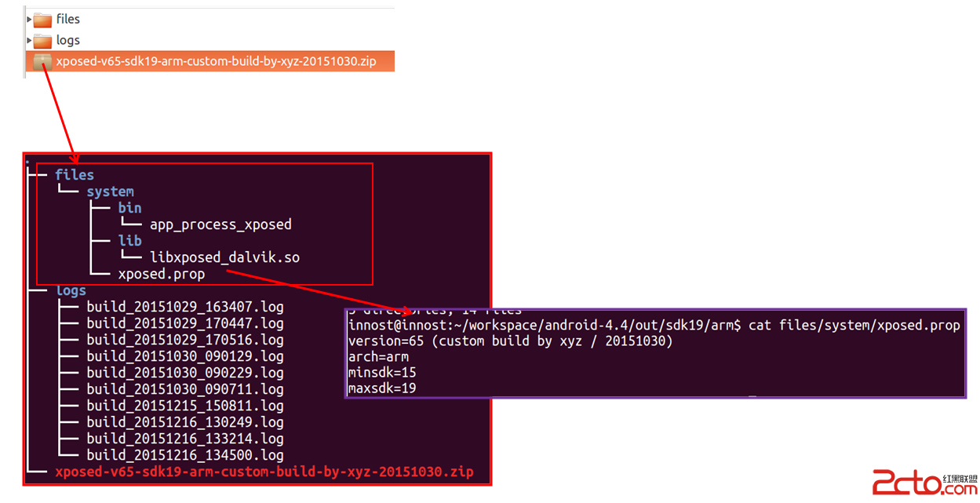Select the files folder label in file manager

[67, 19]
